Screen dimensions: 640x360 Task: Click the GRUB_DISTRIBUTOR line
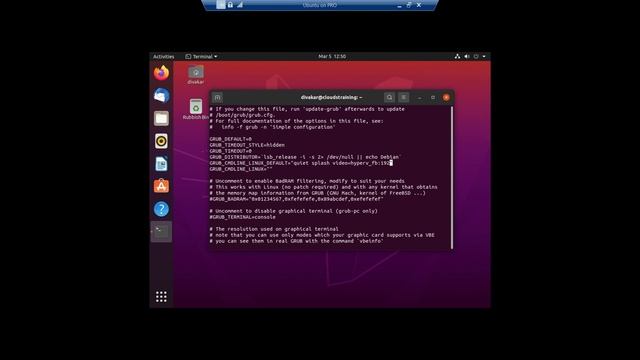[305, 157]
